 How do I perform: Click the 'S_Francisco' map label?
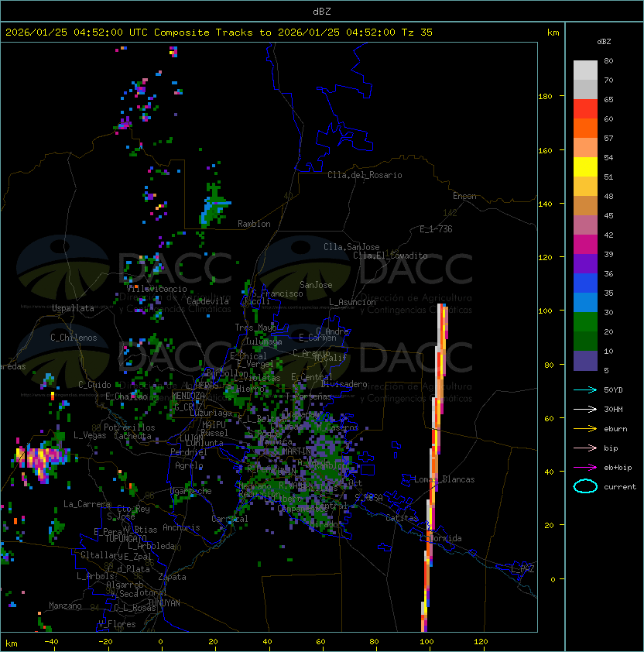pos(277,293)
